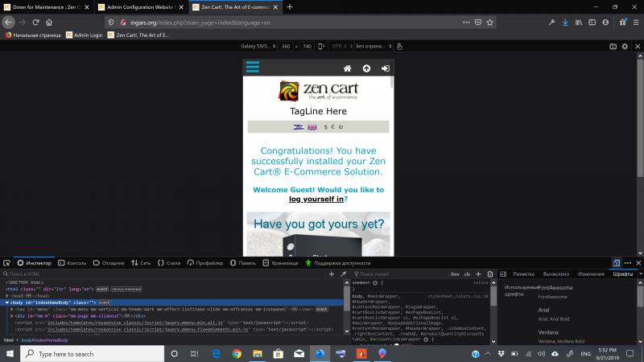Image resolution: width=644 pixels, height=362 pixels.
Task: Switch to the Шрифты sidebar tab
Action: click(x=622, y=274)
